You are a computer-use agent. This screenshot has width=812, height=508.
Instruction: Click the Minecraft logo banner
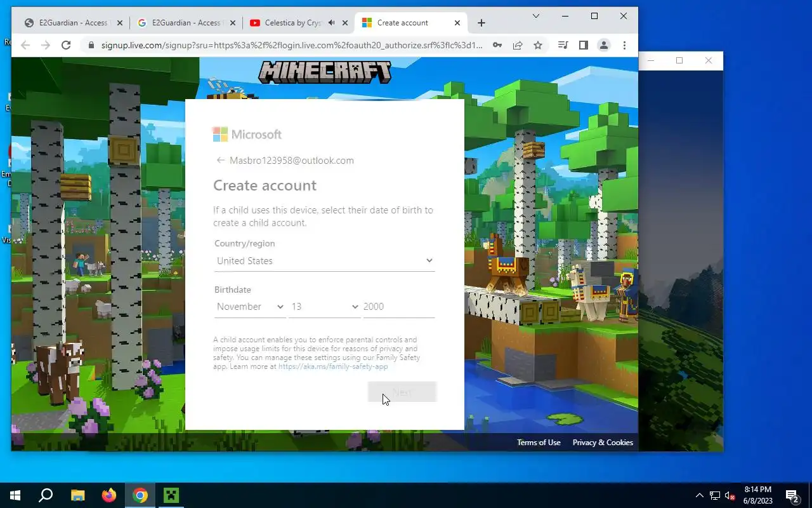click(x=325, y=72)
